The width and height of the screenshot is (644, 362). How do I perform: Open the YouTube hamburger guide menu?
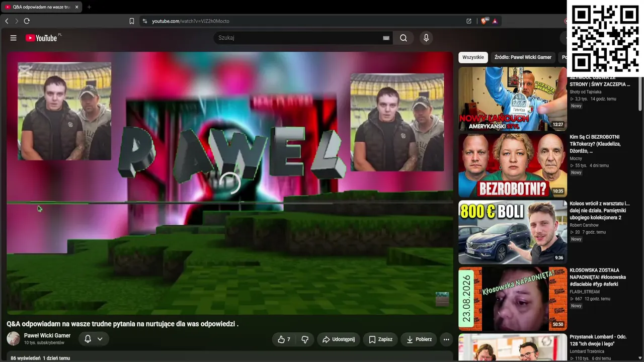pyautogui.click(x=14, y=38)
